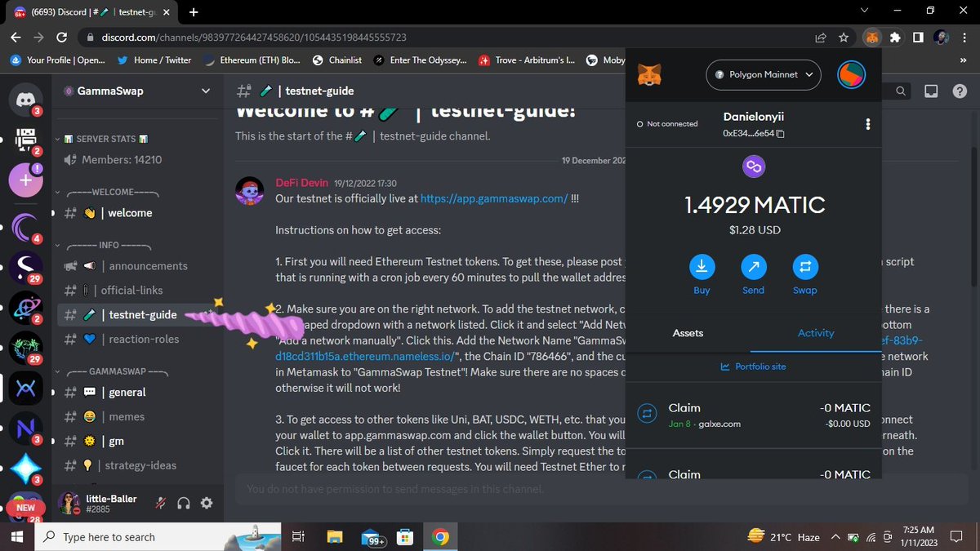Click the Chrome address bar
This screenshot has width=980, height=551.
[x=449, y=38]
